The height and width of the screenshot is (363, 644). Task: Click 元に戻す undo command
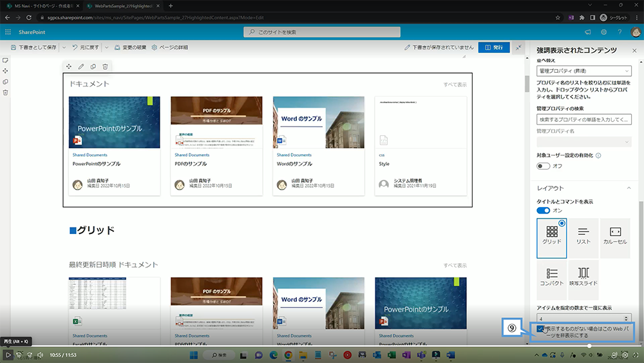point(86,47)
